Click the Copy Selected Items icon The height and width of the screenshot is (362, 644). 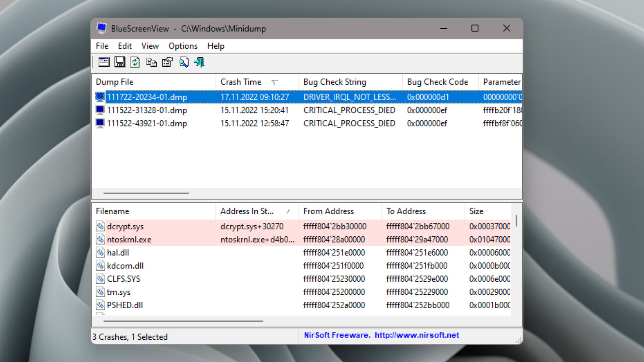click(x=151, y=62)
